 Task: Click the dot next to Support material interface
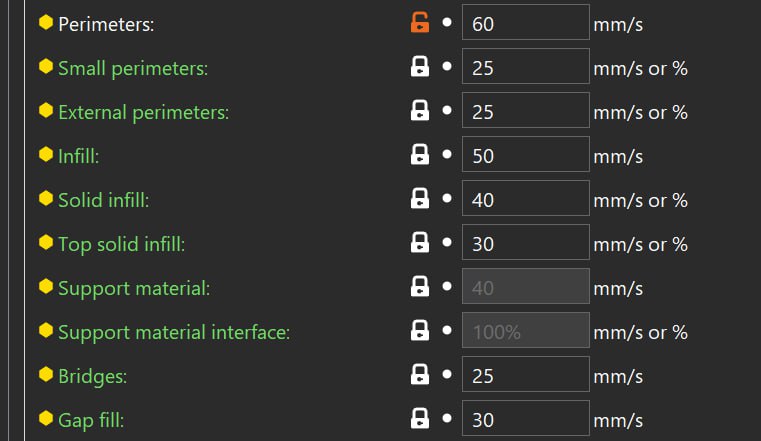pyautogui.click(x=447, y=330)
